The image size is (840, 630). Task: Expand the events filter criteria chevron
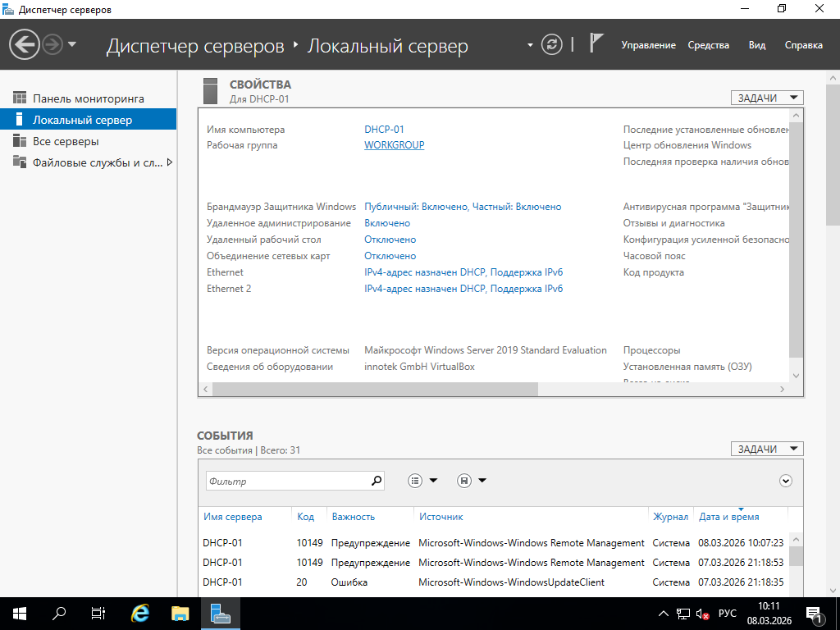[x=785, y=481]
